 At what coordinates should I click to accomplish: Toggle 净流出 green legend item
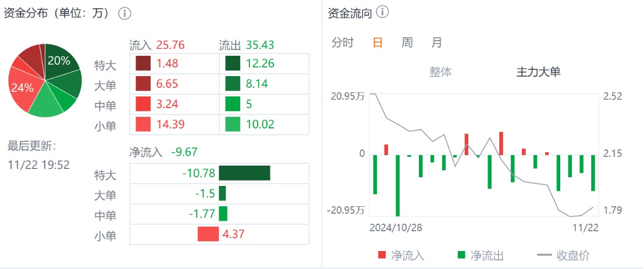click(480, 254)
